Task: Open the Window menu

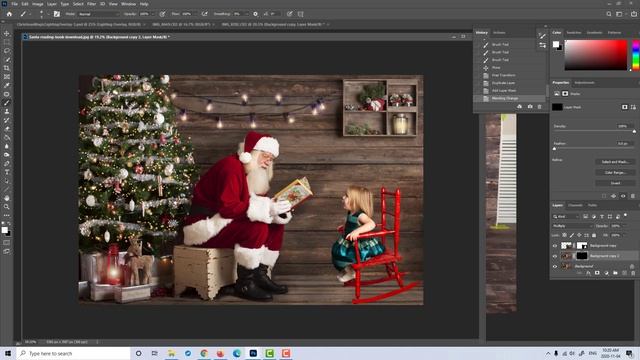Action: click(128, 4)
